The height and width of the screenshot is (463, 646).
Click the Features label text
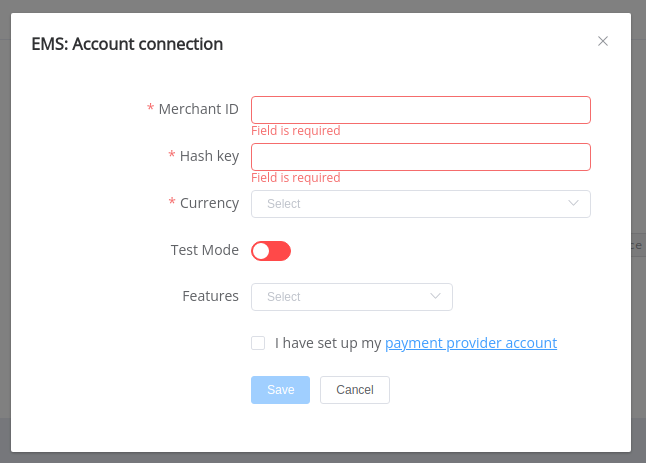click(x=211, y=296)
